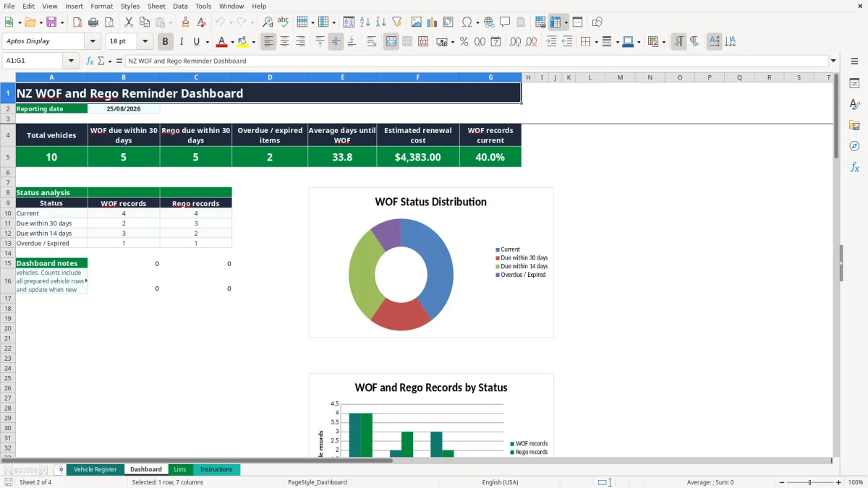Apply the red font color swatch
The height and width of the screenshot is (488, 868).
coord(222,42)
